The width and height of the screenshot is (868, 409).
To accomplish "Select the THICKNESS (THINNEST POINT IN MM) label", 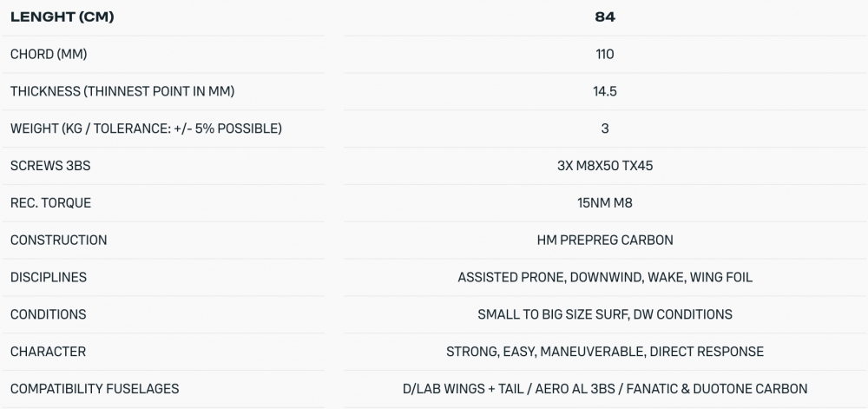I will (x=122, y=91).
